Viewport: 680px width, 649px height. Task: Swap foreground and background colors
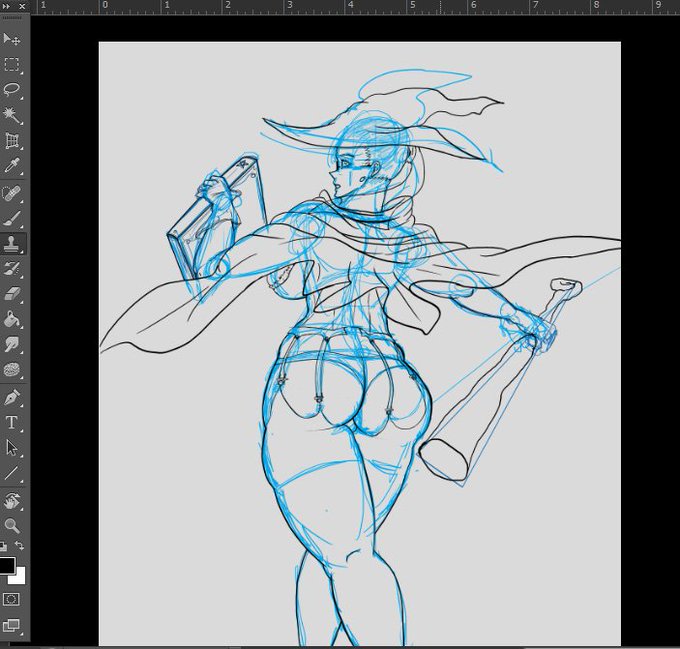[x=20, y=545]
